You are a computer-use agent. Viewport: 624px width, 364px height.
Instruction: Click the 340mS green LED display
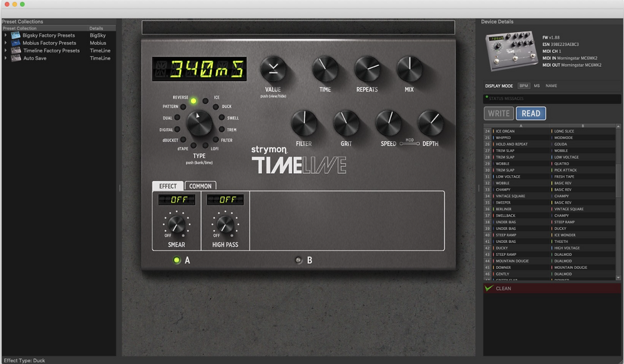coord(200,69)
